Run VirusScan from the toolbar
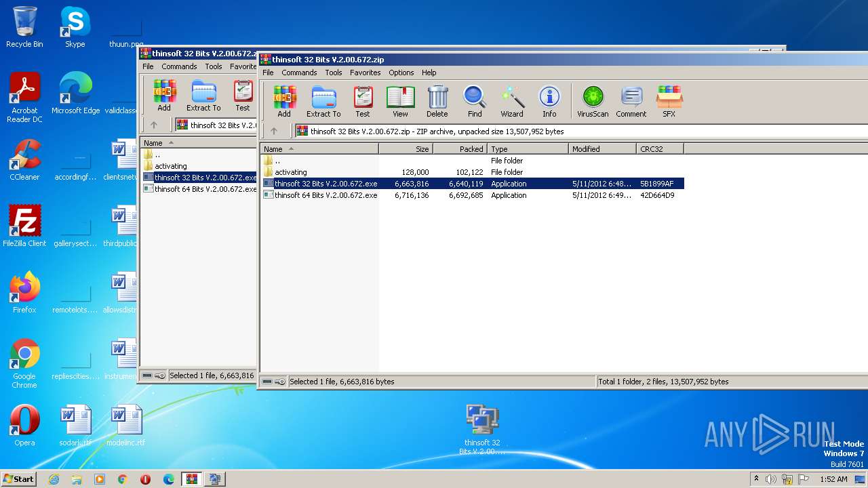The width and height of the screenshot is (868, 488). click(x=593, y=102)
